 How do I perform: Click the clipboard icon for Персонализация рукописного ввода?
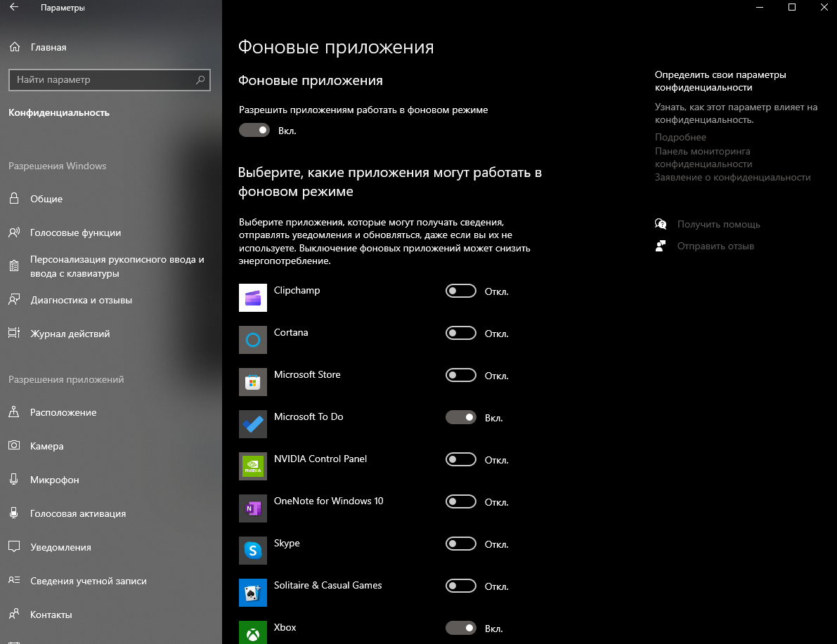[15, 265]
